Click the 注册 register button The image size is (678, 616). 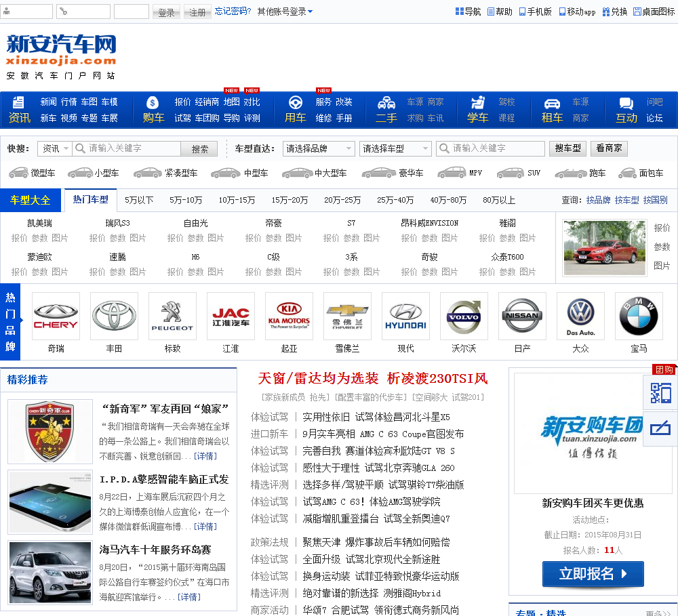[x=197, y=12]
